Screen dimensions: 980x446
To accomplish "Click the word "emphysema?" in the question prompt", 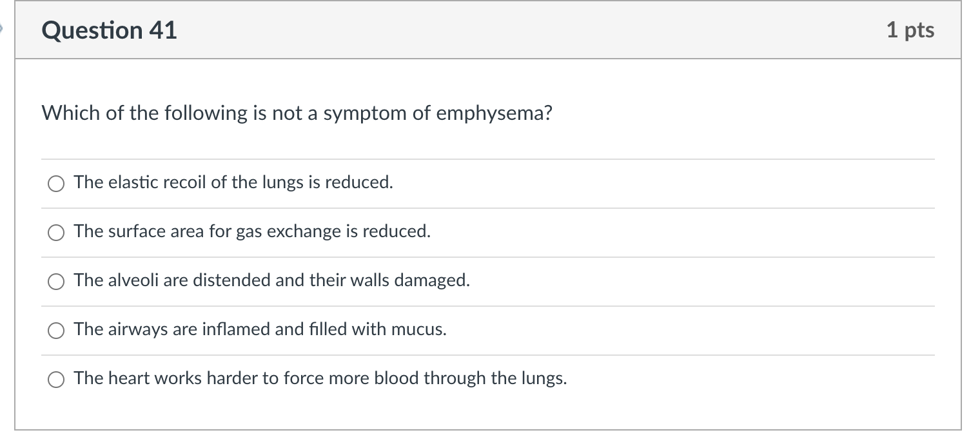I will pos(494,114).
